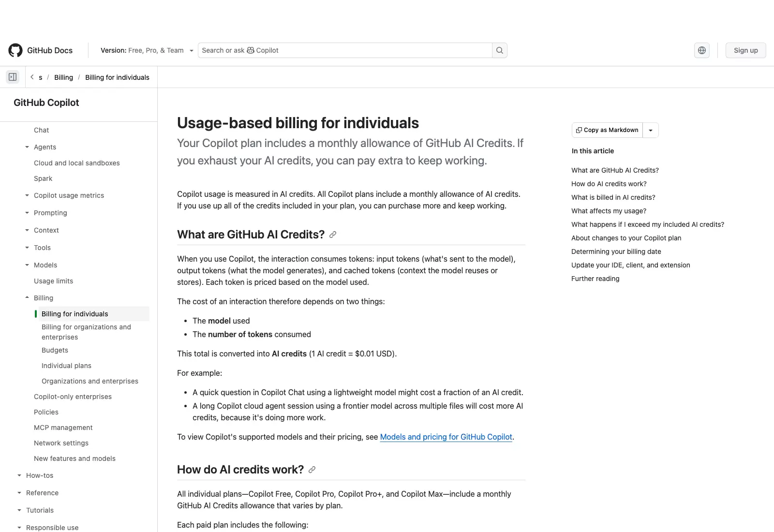The height and width of the screenshot is (532, 774).
Task: Open the GitHub Copilot sidebar title
Action: (x=46, y=103)
